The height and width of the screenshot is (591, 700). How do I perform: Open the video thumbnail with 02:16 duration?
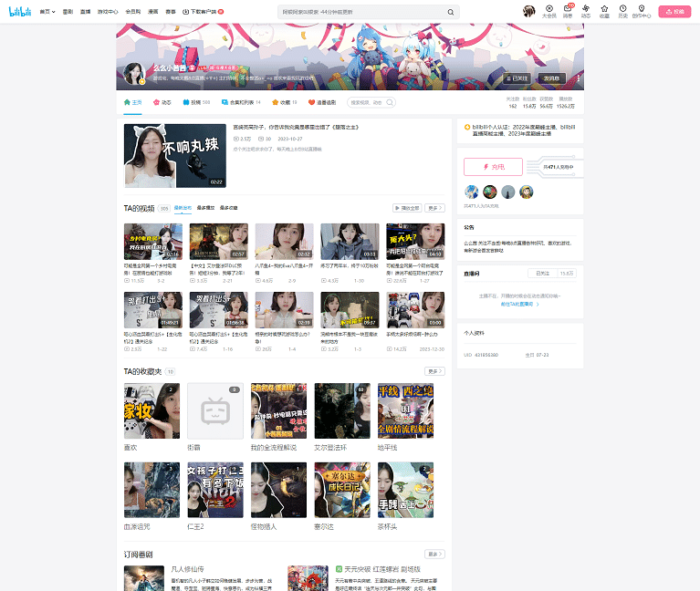point(153,242)
